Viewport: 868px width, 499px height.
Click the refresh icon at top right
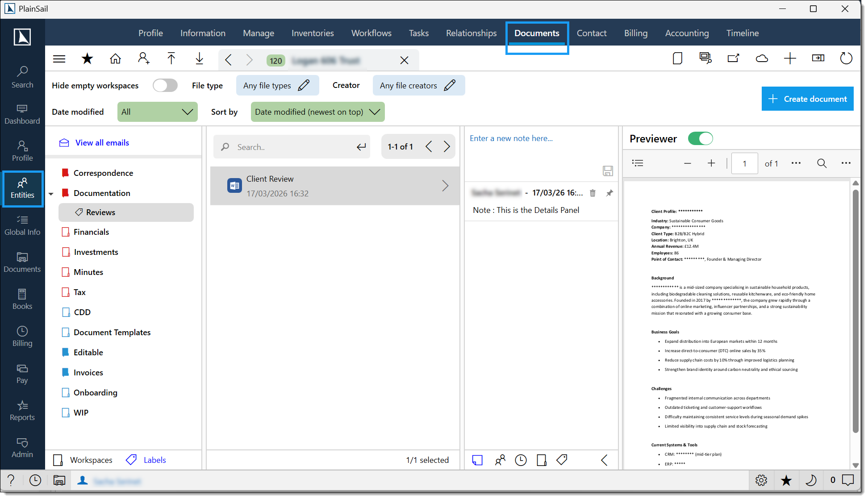pyautogui.click(x=846, y=58)
